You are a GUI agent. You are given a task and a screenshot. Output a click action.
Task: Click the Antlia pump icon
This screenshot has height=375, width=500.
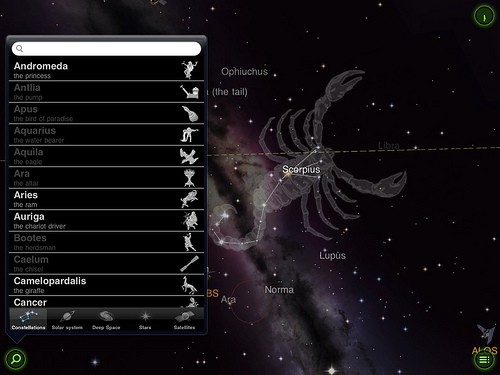pyautogui.click(x=190, y=92)
